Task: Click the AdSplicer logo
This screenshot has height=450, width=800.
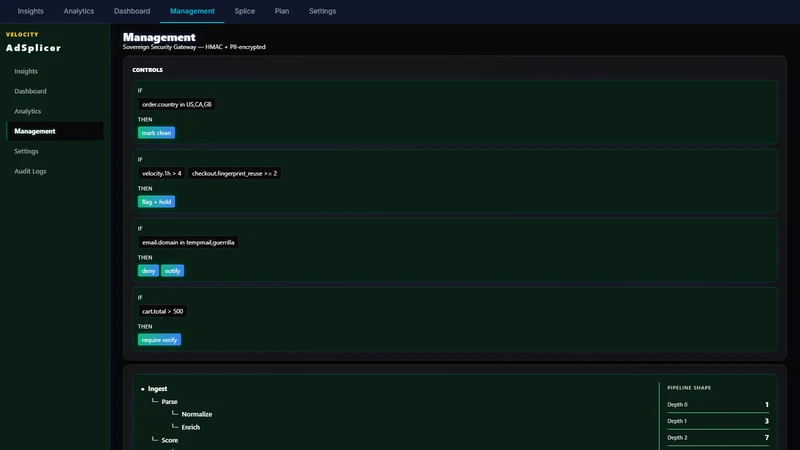Action: [33, 48]
